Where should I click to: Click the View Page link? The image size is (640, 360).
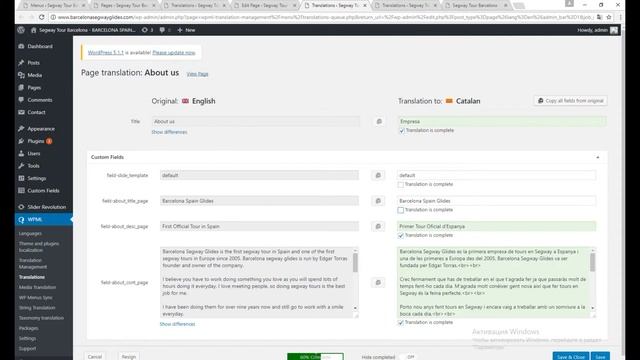[198, 74]
